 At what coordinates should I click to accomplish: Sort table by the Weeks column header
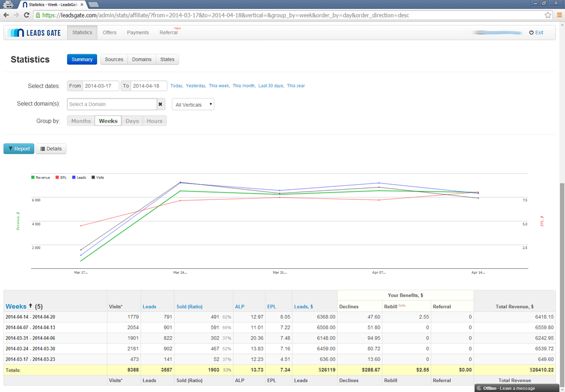tap(16, 307)
